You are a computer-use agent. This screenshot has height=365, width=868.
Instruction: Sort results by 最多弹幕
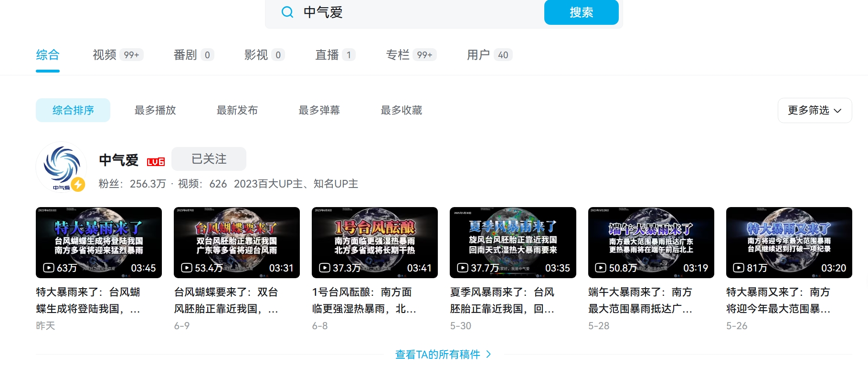click(x=319, y=110)
